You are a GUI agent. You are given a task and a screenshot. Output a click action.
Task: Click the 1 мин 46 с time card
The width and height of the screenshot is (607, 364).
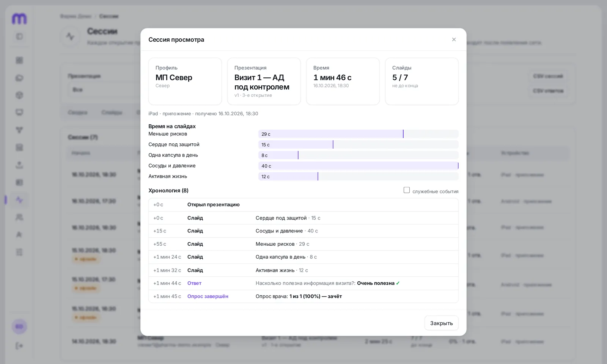pos(343,81)
